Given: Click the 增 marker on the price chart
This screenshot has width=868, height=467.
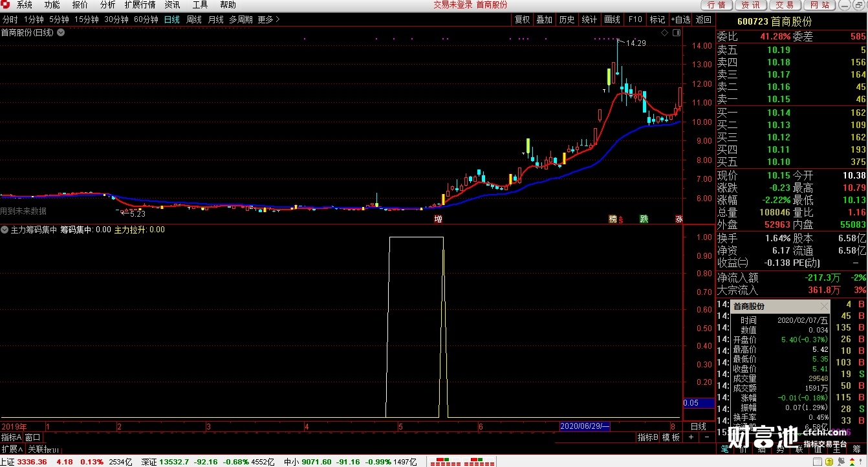Looking at the screenshot, I should 438,219.
